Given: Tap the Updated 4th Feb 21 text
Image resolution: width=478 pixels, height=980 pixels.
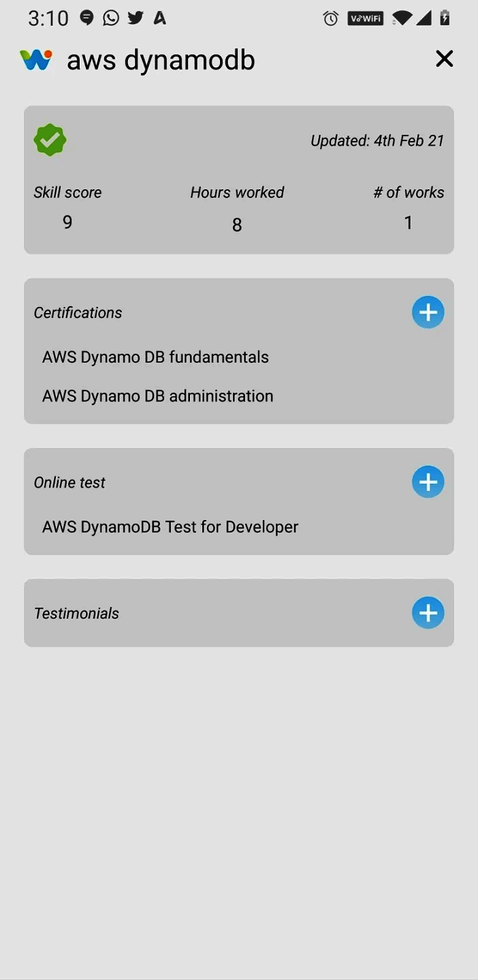Looking at the screenshot, I should click(377, 140).
